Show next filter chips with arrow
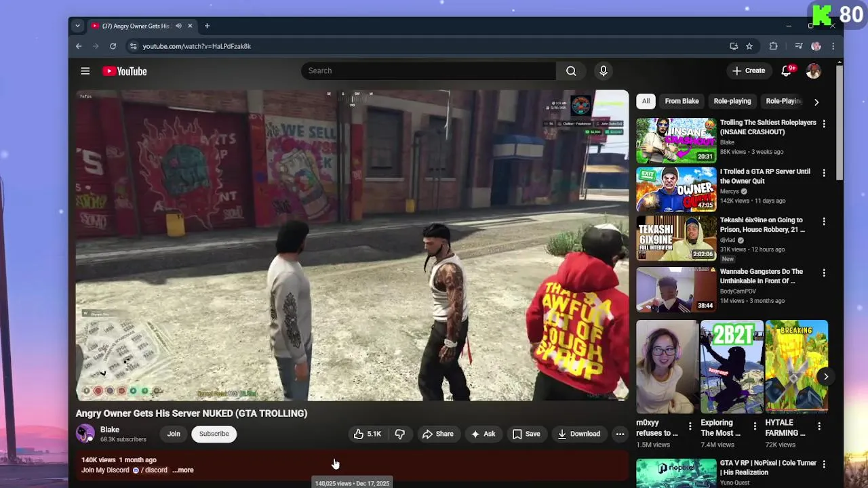868x488 pixels. click(816, 102)
